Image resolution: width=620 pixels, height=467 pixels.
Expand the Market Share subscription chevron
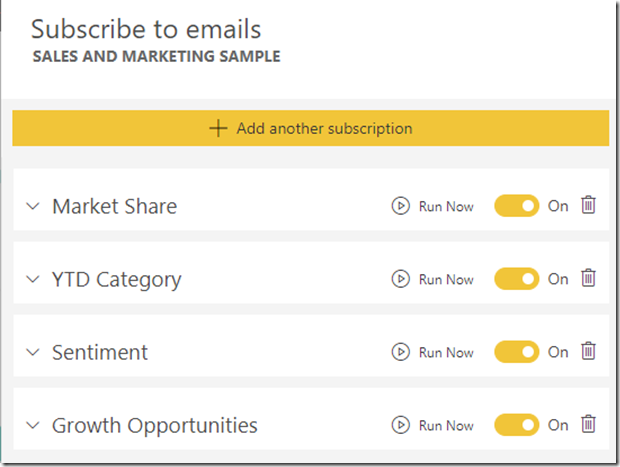click(33, 207)
